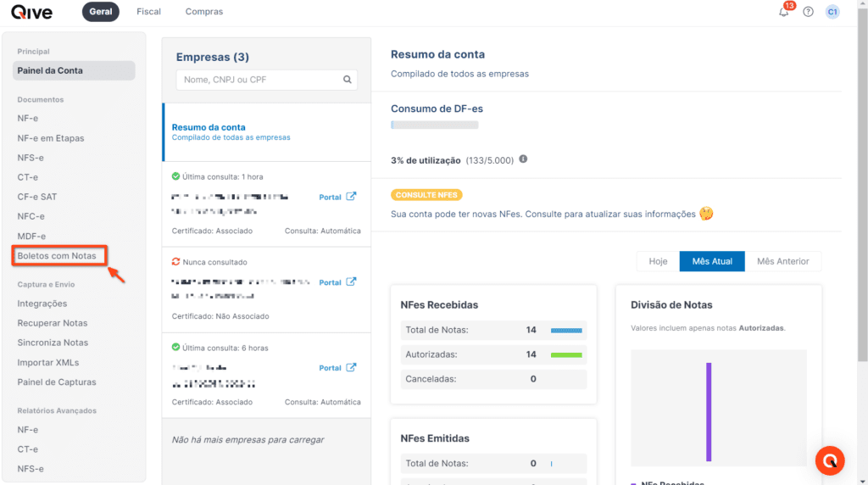Open NF-e under Documentos
The height and width of the screenshot is (485, 868).
[28, 118]
